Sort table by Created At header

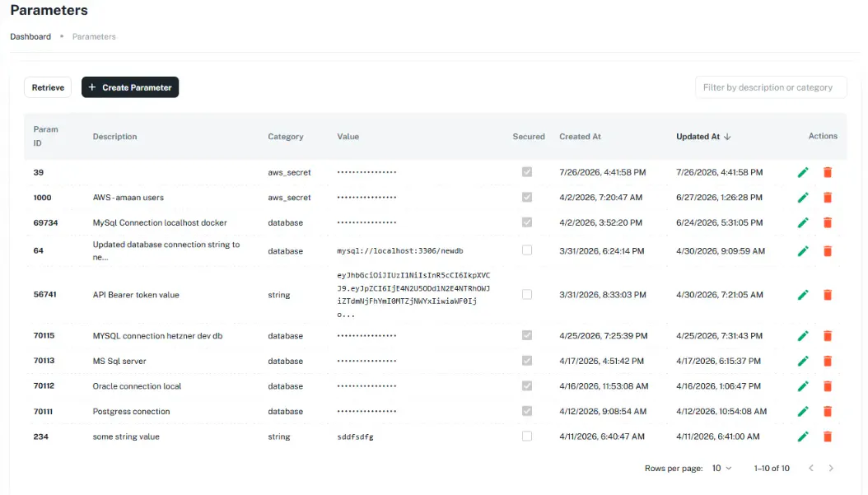[580, 136]
